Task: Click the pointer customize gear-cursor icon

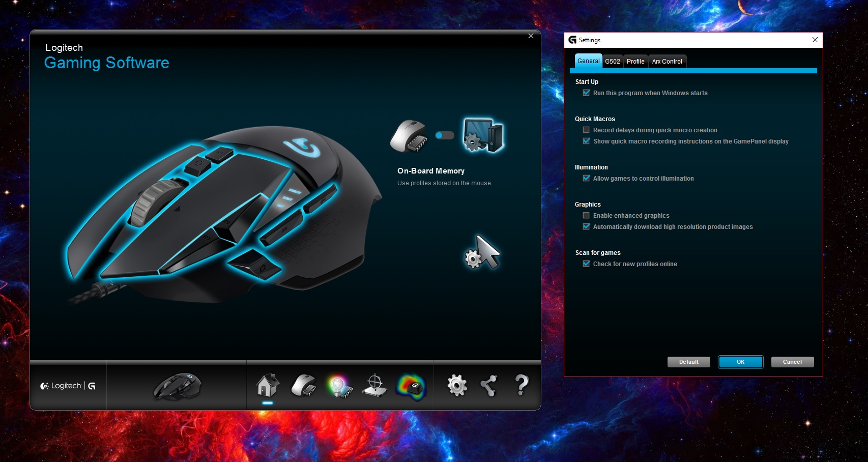Action: click(482, 252)
